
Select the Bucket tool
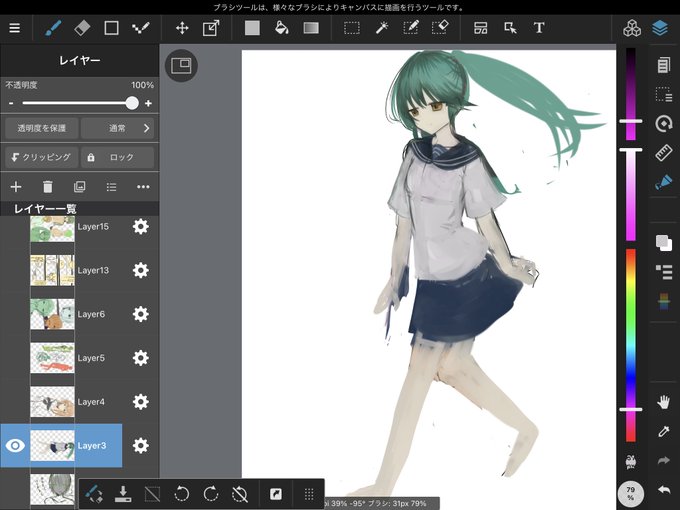pyautogui.click(x=281, y=29)
